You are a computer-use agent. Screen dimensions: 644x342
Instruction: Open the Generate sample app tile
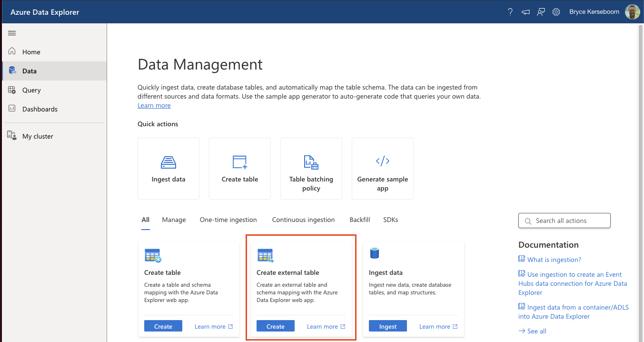point(383,169)
